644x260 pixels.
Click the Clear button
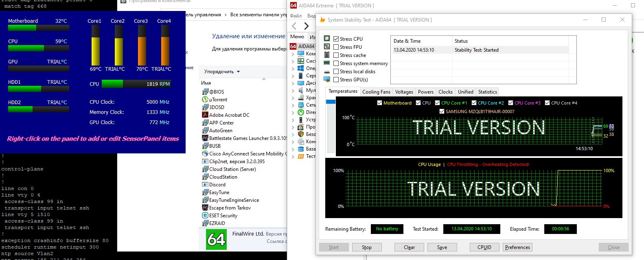point(409,247)
